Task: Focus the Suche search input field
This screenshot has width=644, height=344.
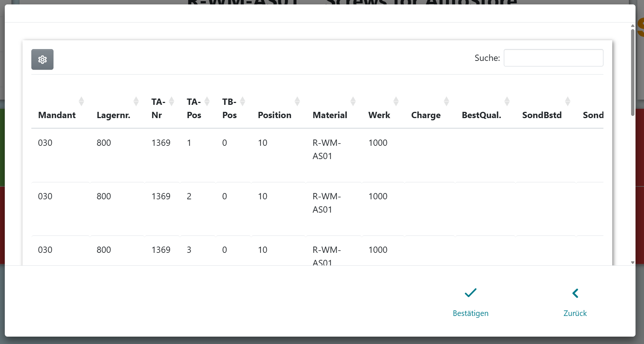Action: 553,58
